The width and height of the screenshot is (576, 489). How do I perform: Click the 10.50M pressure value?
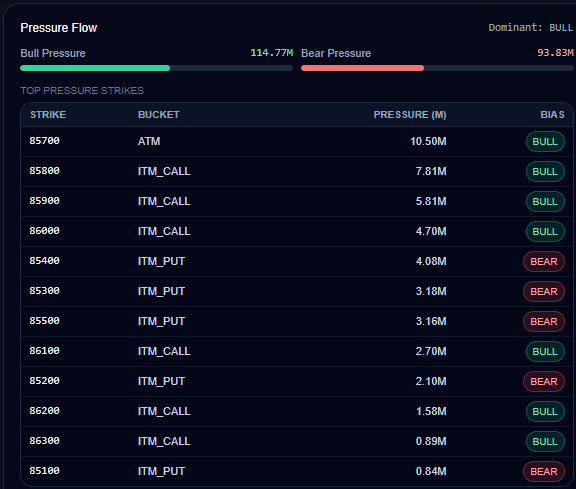428,141
